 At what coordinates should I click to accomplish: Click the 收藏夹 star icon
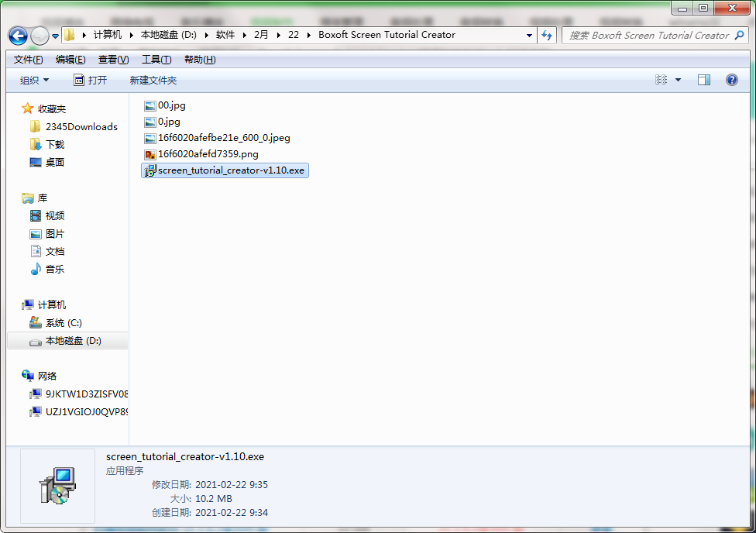(x=27, y=108)
